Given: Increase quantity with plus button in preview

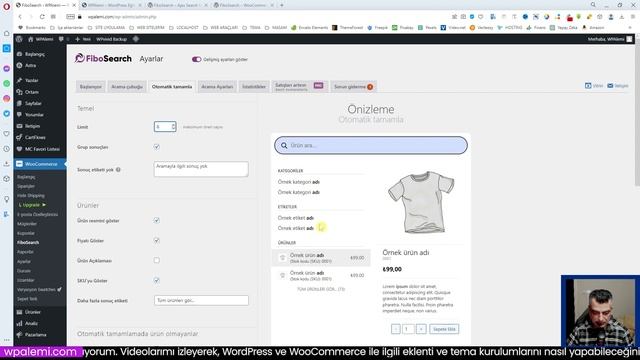Looking at the screenshot, I should pyautogui.click(x=421, y=329).
